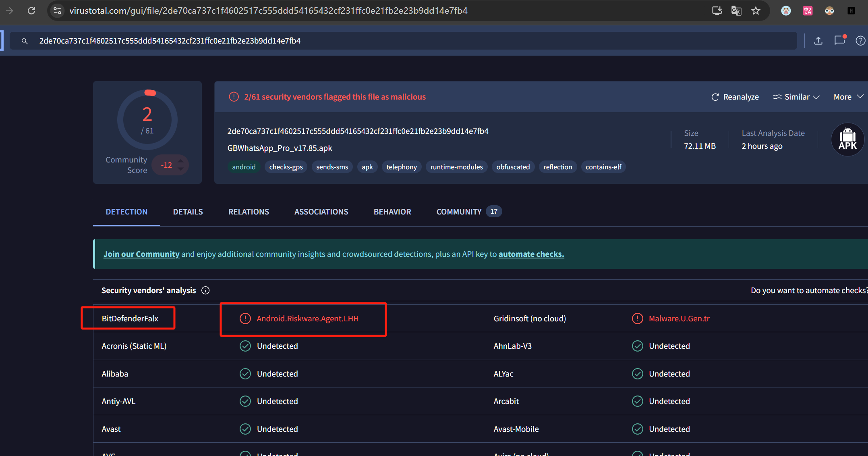This screenshot has width=868, height=456.
Task: Click the Do you want to automate checks text
Action: pos(809,290)
